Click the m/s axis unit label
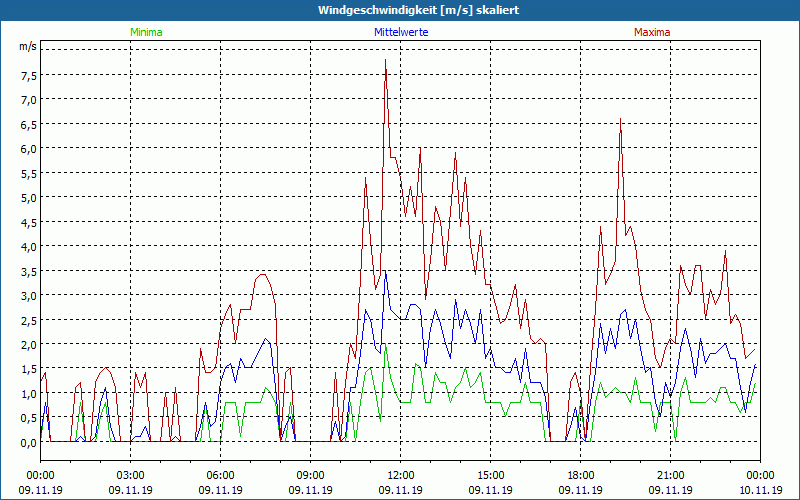 pos(28,46)
